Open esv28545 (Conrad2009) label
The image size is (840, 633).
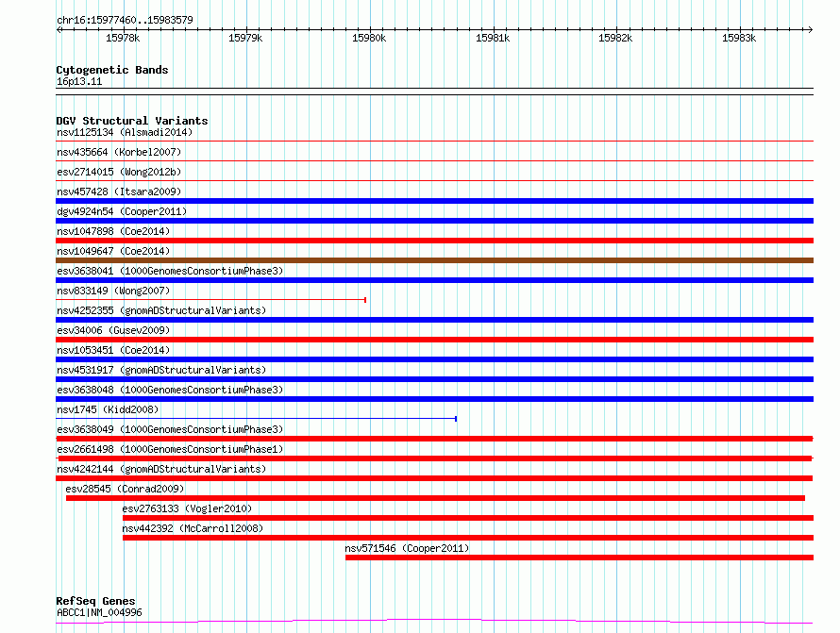pyautogui.click(x=125, y=489)
